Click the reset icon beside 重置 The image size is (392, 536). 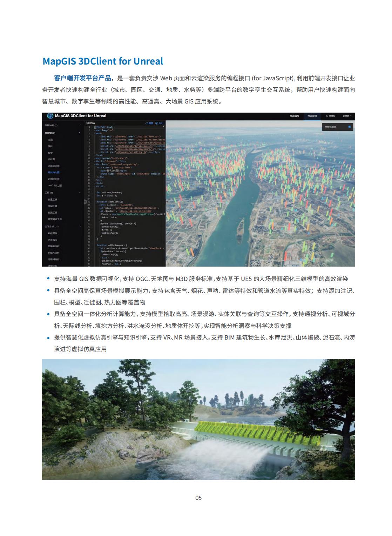[147, 123]
